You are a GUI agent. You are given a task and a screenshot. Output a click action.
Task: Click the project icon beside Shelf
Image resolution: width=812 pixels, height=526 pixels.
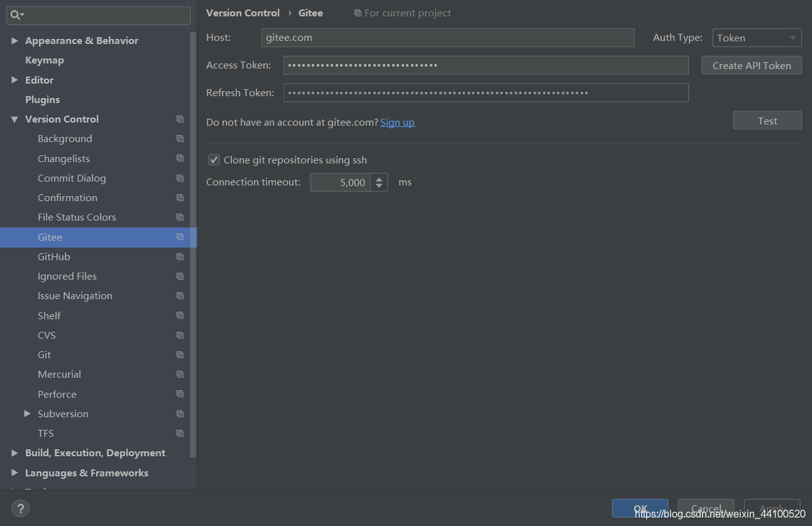click(180, 315)
